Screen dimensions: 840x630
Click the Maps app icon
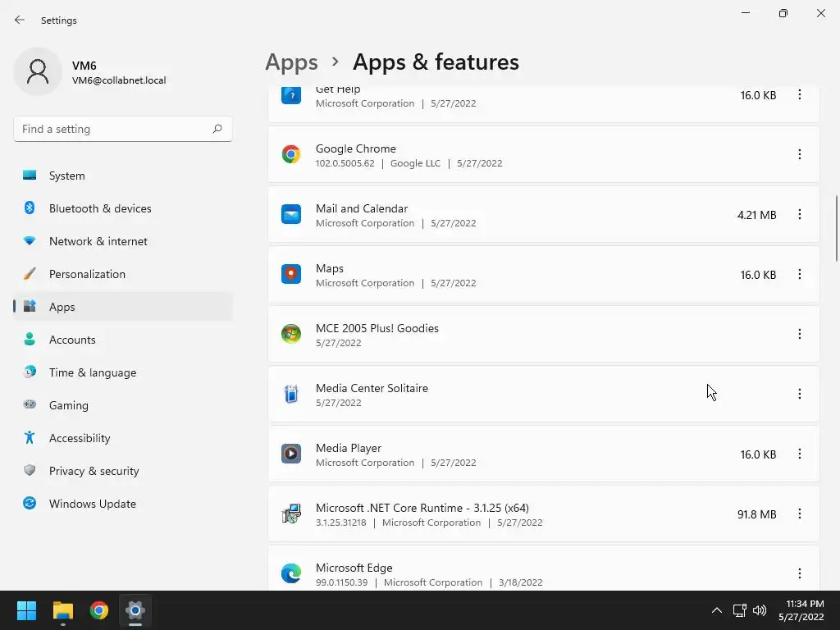(x=291, y=274)
